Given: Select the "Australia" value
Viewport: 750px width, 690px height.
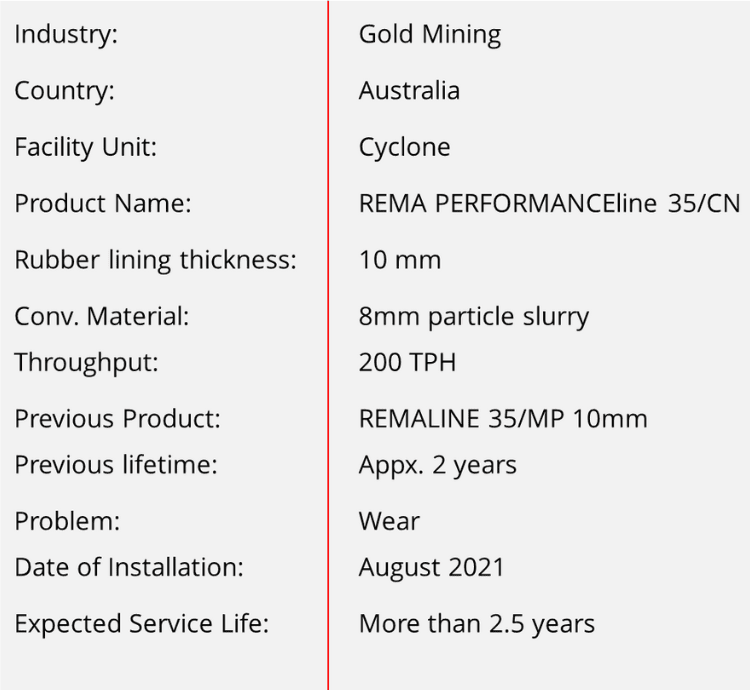Looking at the screenshot, I should coord(409,90).
